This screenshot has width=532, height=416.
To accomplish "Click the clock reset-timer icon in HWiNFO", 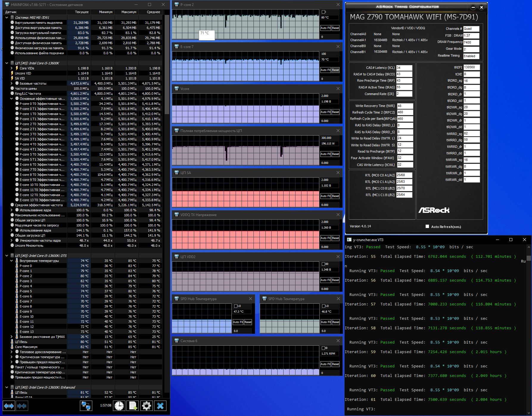I will (x=119, y=406).
